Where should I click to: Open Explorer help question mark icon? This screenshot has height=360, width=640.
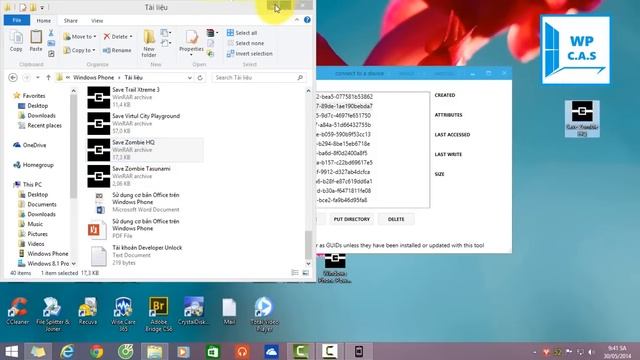tap(307, 20)
